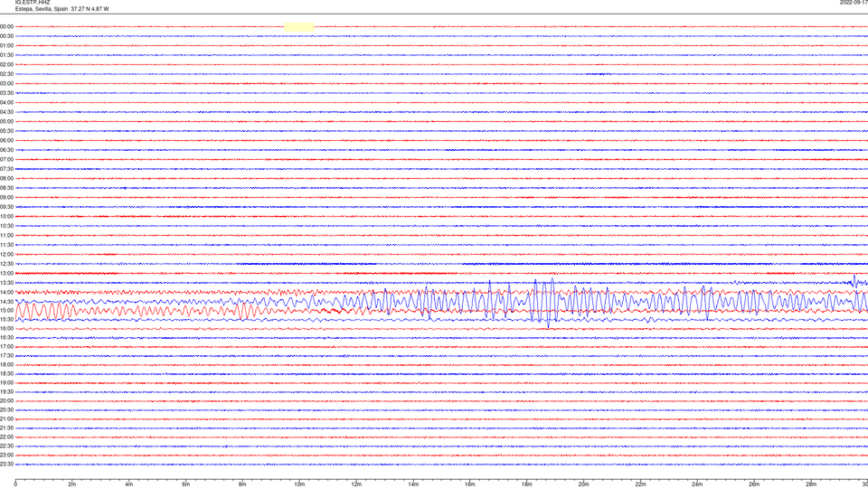Click the 6m tick label on the time axis
This screenshot has height=488, width=868.
(186, 484)
